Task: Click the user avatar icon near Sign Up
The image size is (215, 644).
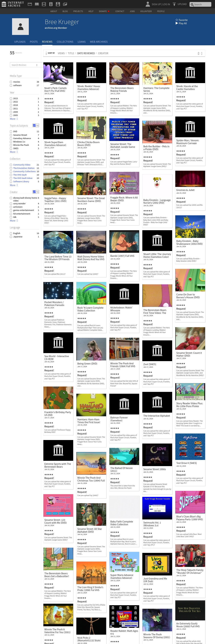Action: pyautogui.click(x=148, y=4)
